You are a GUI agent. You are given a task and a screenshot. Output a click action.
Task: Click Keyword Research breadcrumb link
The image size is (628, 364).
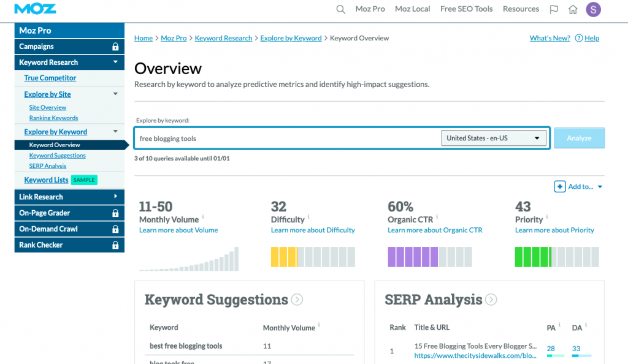(223, 38)
